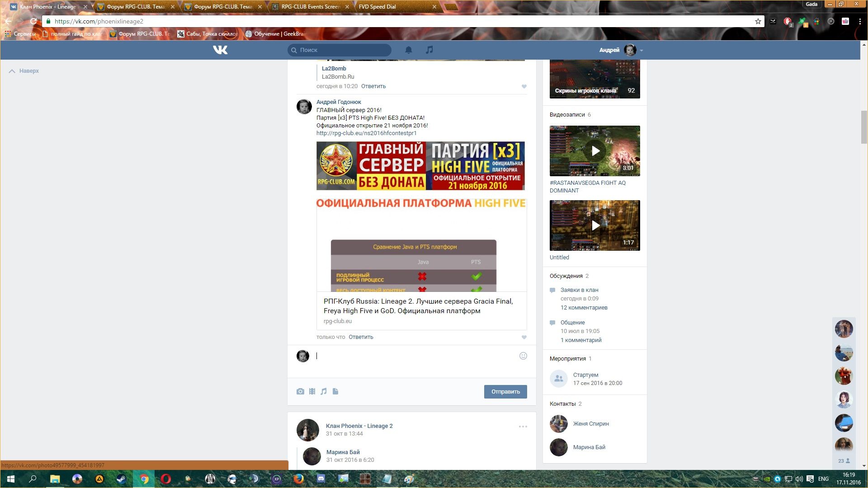
Task: Open Chrome three-dot menu
Action: point(859,21)
